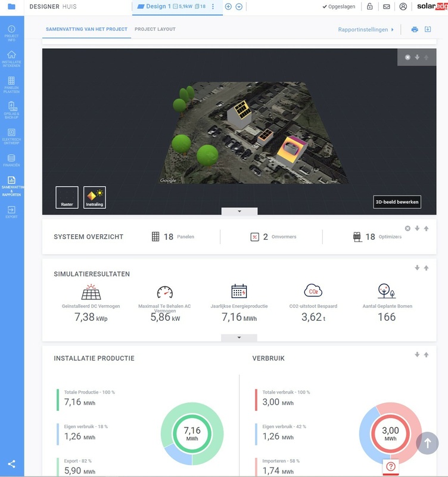
Task: Toggle Raster grid view
Action: click(x=67, y=197)
